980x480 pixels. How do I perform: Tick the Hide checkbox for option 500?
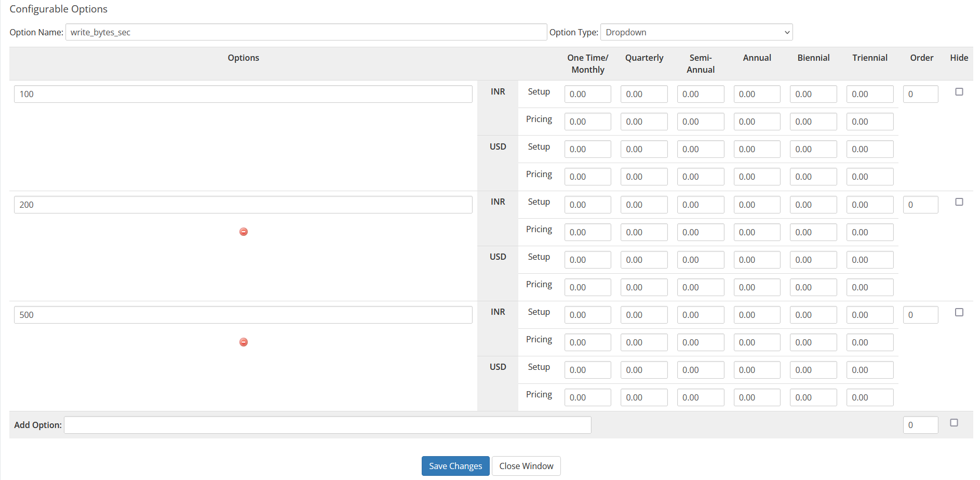coord(959,312)
